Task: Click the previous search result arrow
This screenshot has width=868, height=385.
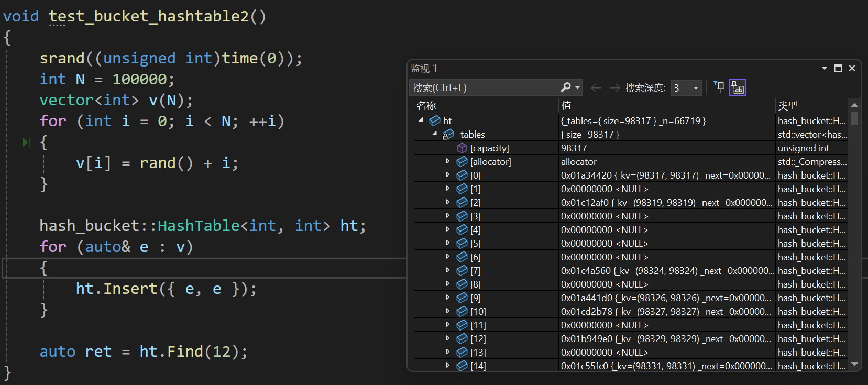Action: [596, 88]
